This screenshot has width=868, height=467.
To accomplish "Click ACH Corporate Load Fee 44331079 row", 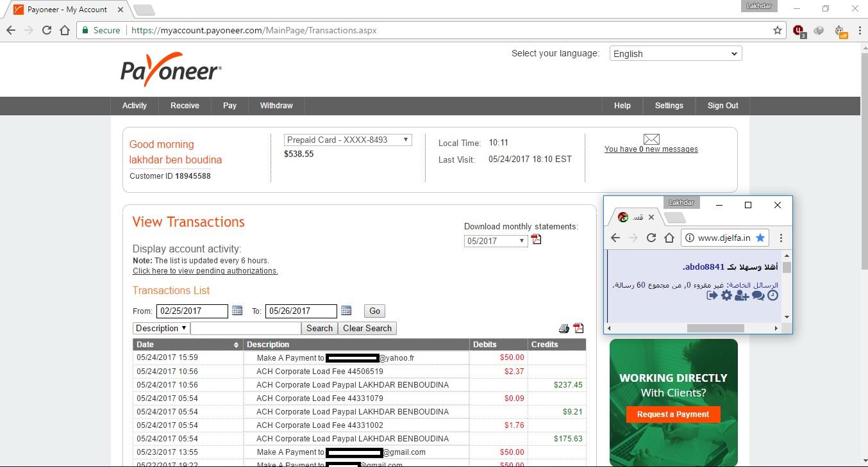I will point(360,398).
